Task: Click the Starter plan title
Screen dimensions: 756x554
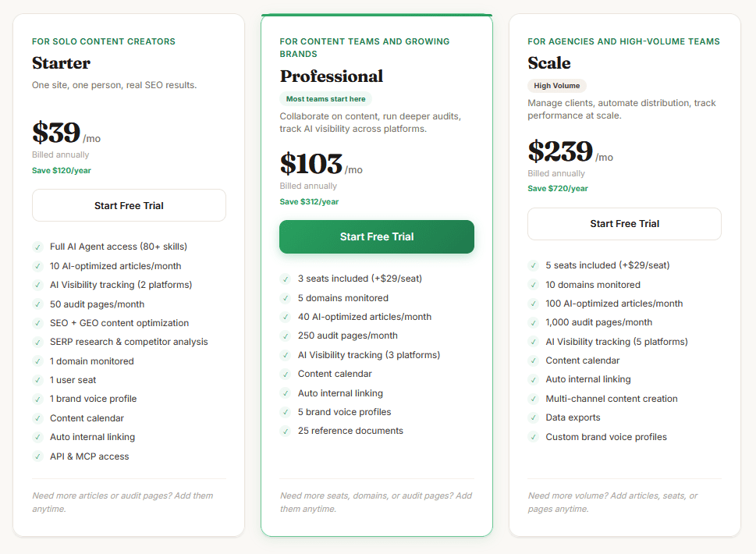Action: [61, 63]
